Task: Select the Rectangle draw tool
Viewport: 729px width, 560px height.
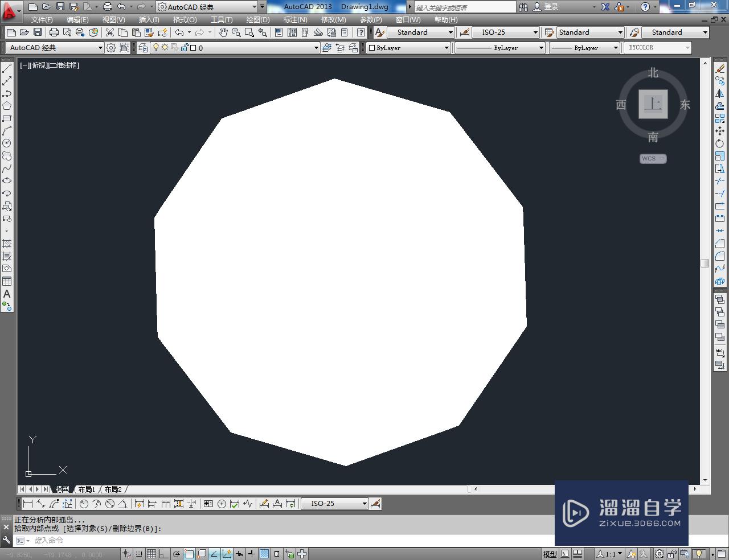Action: pos(7,118)
